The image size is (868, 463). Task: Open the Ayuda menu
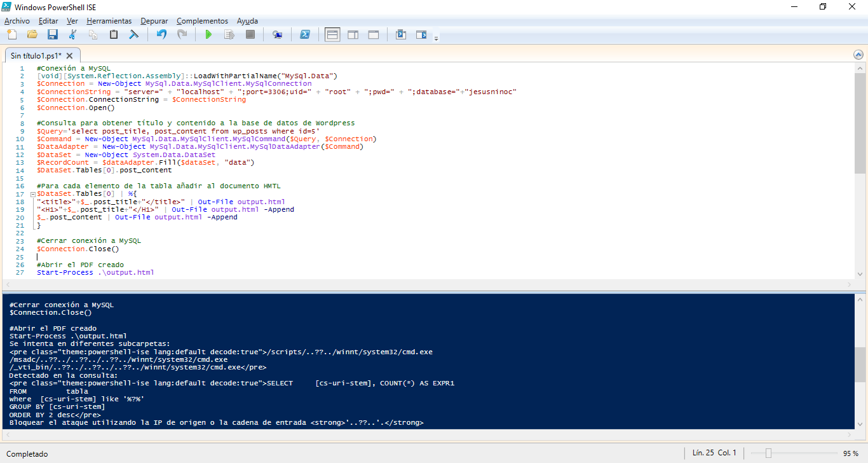pos(247,20)
